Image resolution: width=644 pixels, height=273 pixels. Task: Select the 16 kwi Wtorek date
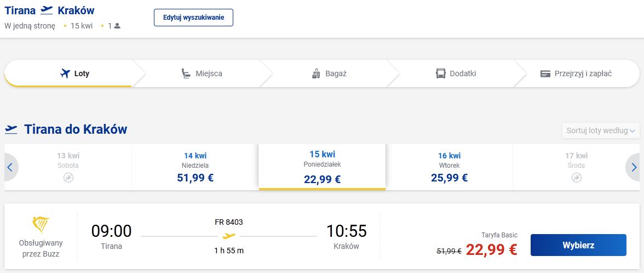coord(449,167)
